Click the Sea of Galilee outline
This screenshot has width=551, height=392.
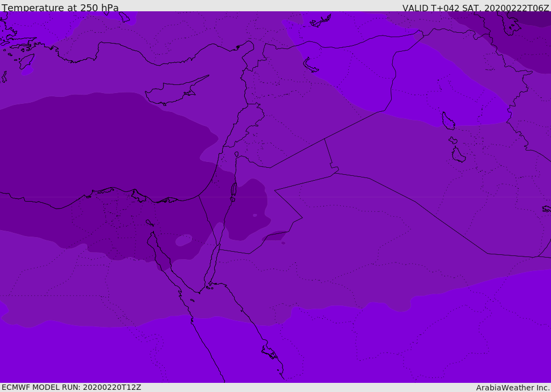pos(236,154)
